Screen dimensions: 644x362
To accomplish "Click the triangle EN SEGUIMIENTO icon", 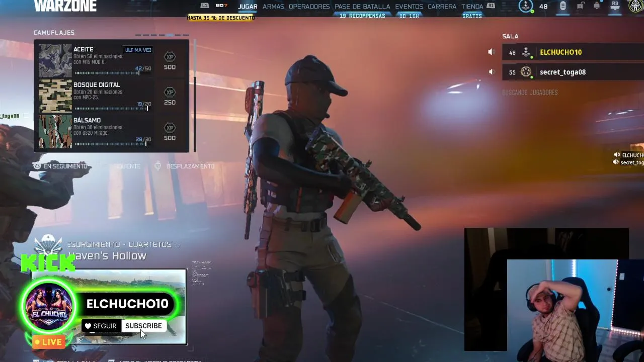I will coord(37,166).
